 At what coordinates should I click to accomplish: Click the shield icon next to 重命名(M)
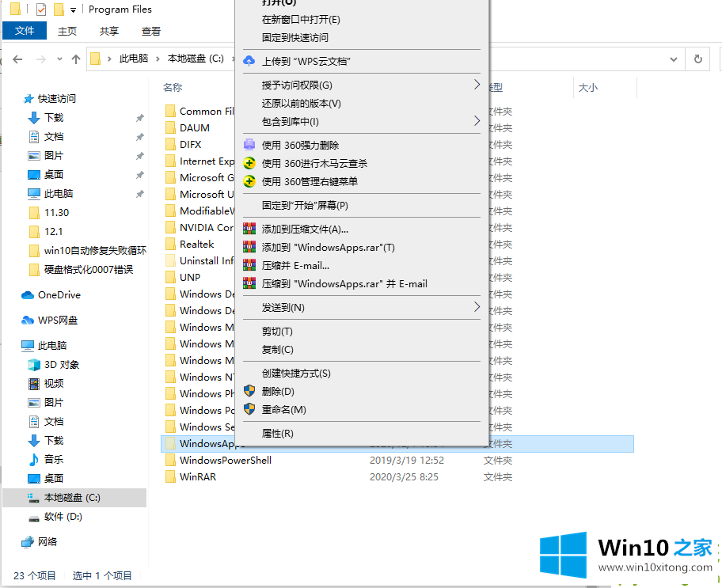coord(249,409)
